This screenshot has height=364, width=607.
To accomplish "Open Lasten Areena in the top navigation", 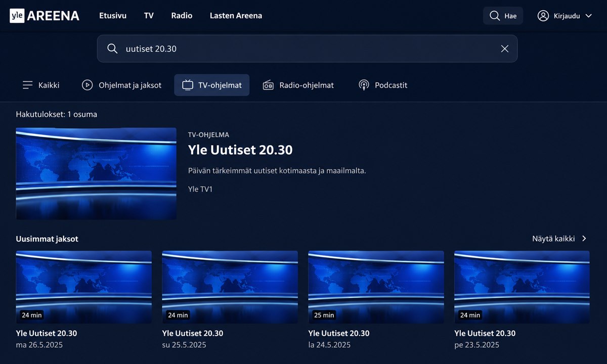I will coord(236,16).
